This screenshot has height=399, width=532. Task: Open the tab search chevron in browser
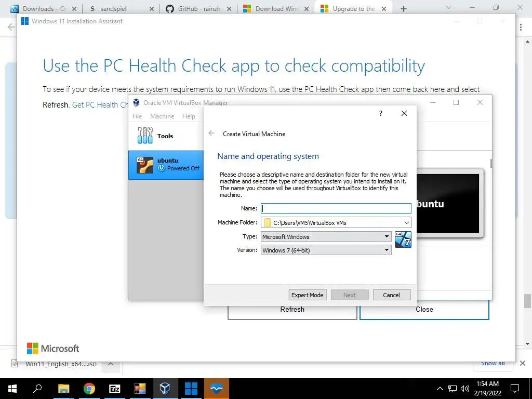(x=448, y=7)
